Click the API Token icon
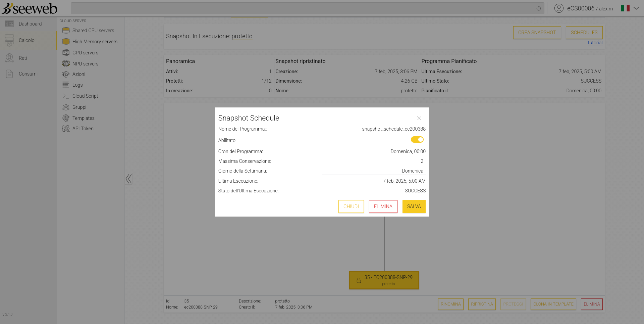Screen dimensions: 644x324 coord(66,129)
